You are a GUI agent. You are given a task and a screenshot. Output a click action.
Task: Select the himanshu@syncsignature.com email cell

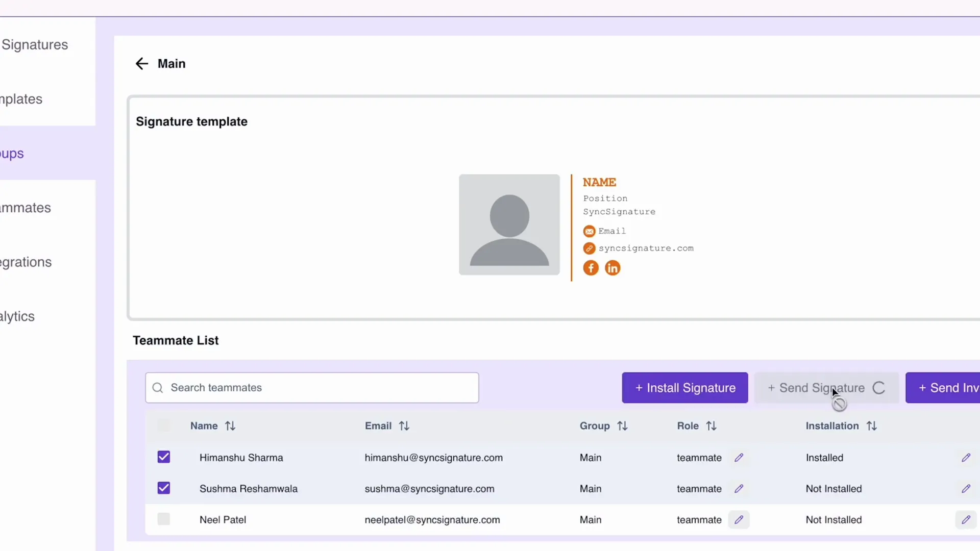(x=434, y=458)
